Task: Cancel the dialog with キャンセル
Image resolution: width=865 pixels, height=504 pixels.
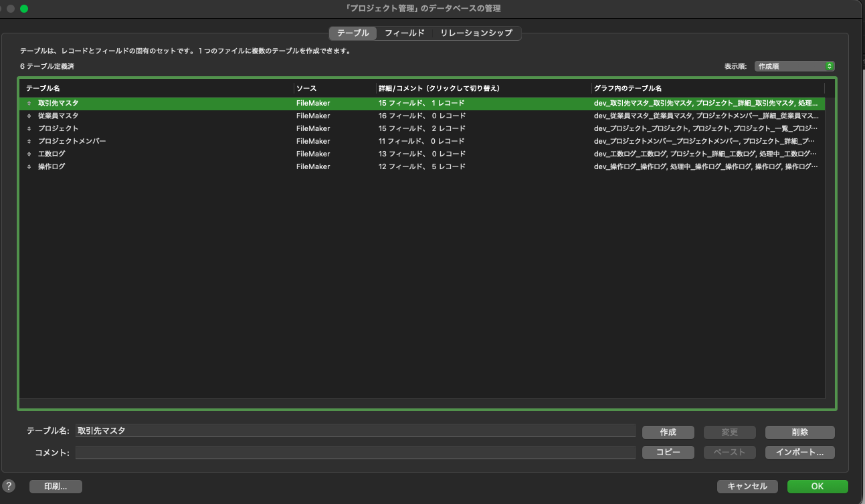Action: coord(747,487)
